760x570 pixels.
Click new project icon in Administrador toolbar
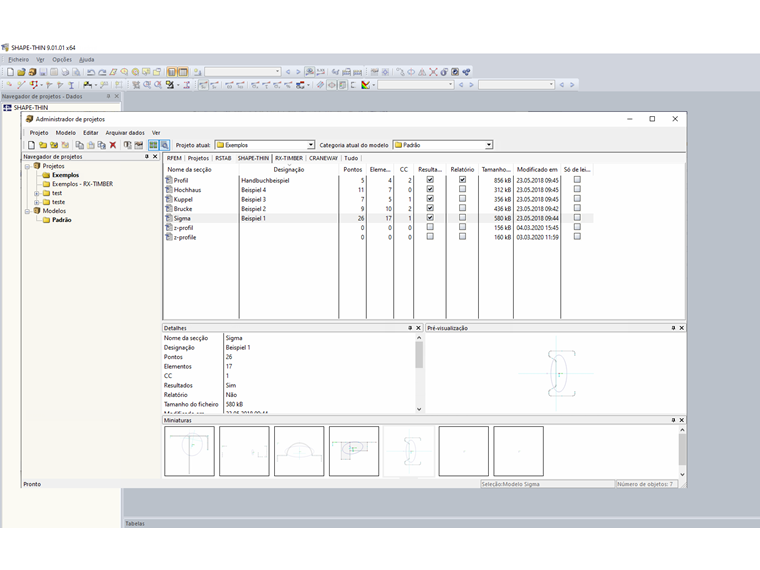coord(32,145)
